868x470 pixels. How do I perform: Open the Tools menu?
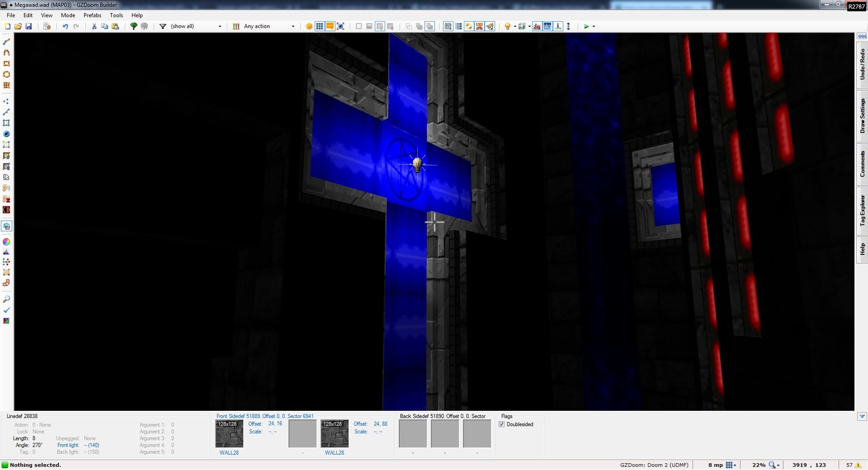point(116,15)
